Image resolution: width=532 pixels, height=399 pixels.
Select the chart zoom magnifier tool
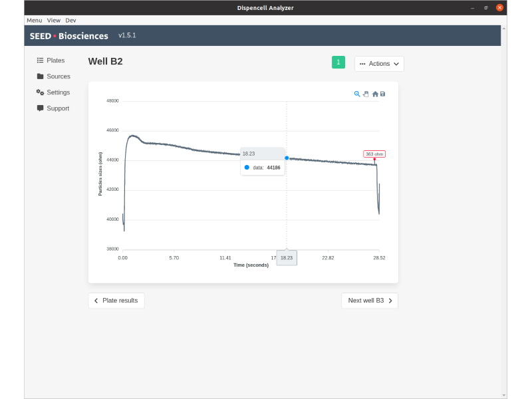pos(357,94)
